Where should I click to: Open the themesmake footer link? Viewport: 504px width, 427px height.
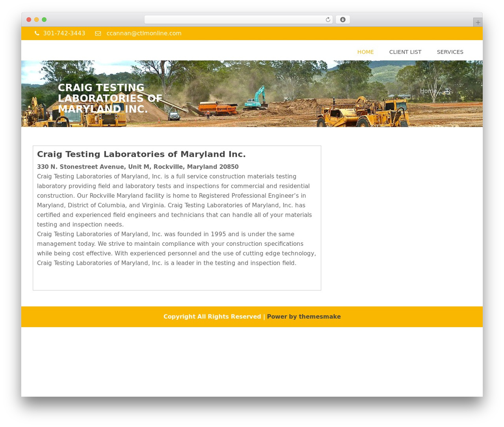click(304, 317)
